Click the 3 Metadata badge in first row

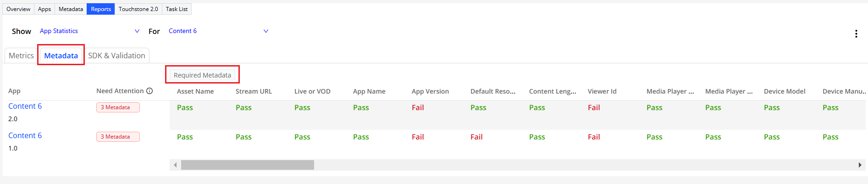click(x=118, y=107)
